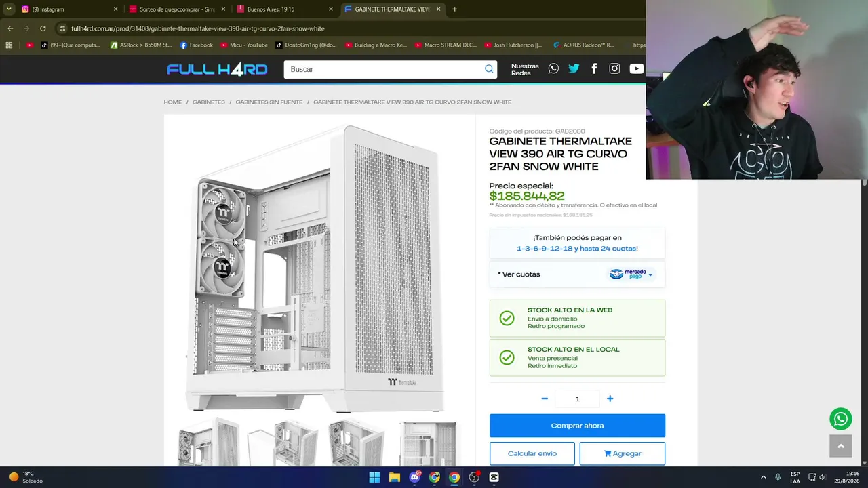This screenshot has height=488, width=868.
Task: Select the fourth product thumbnail
Action: click(428, 443)
